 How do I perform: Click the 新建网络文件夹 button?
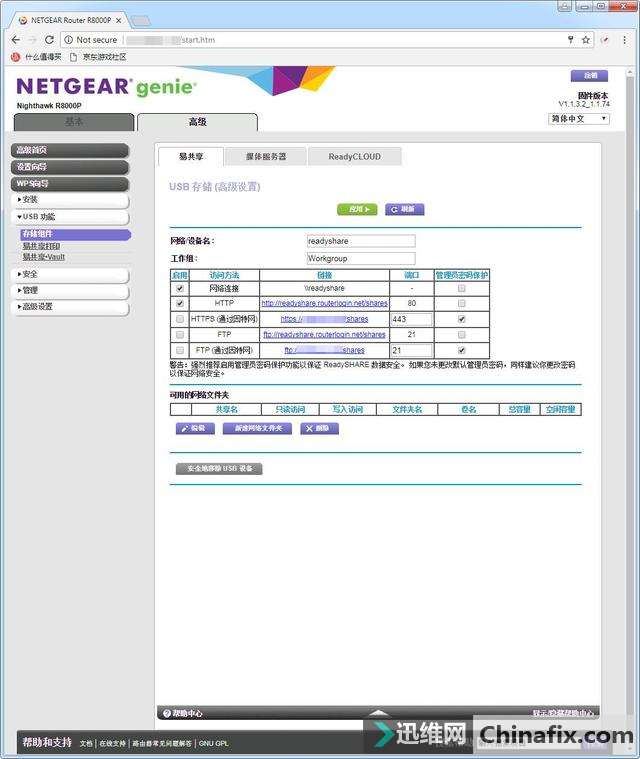click(x=257, y=429)
